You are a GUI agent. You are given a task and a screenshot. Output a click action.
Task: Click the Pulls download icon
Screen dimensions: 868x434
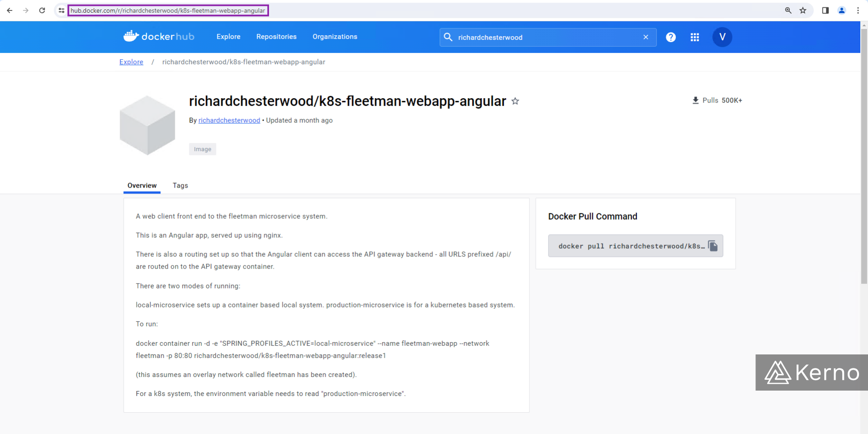[695, 100]
